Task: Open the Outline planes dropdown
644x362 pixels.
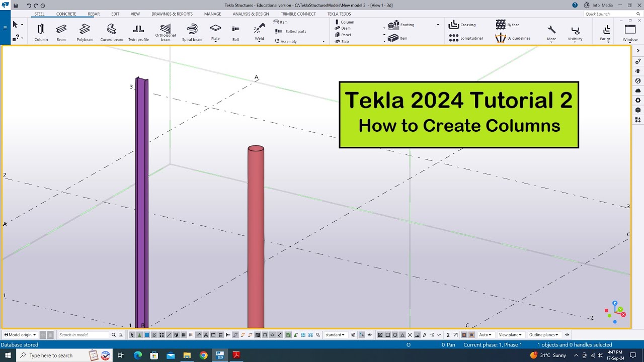Action: (543, 335)
